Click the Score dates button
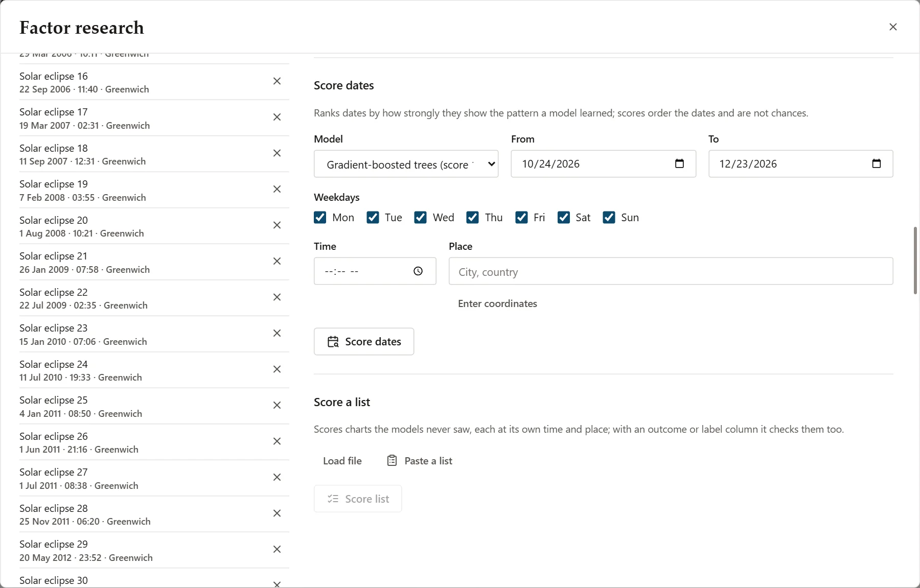 [x=364, y=341]
